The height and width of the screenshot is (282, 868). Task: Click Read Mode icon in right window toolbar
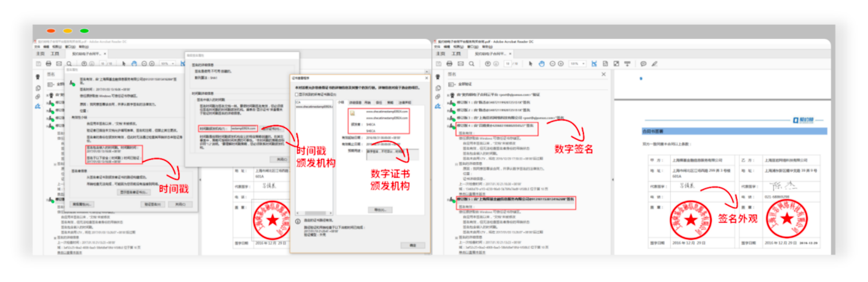627,64
